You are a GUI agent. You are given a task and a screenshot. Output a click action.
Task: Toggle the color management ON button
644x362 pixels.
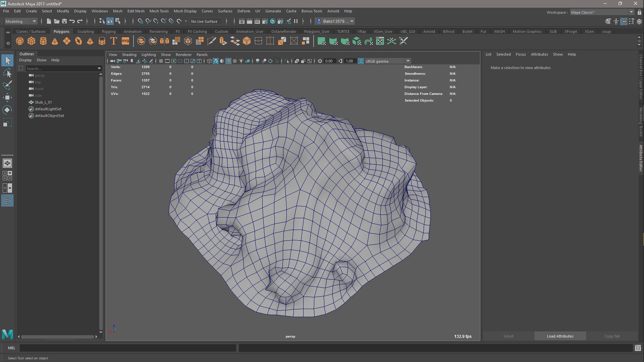361,61
